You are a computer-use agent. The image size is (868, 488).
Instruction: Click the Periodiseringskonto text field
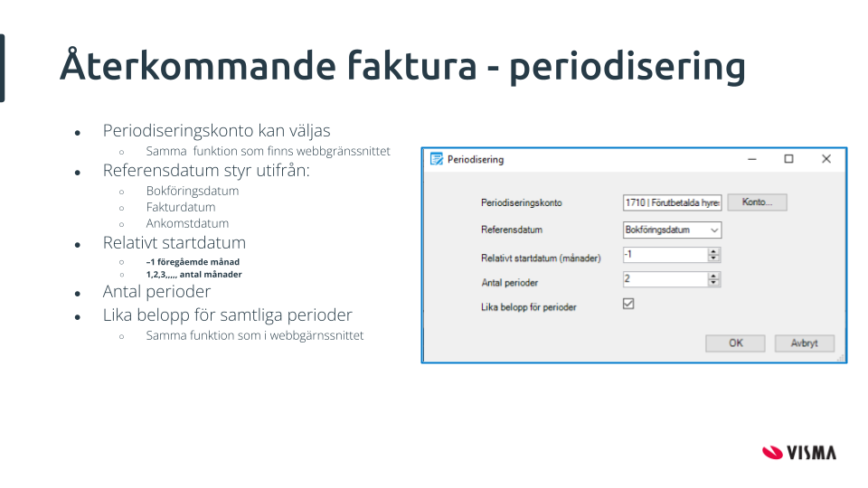pyautogui.click(x=672, y=203)
